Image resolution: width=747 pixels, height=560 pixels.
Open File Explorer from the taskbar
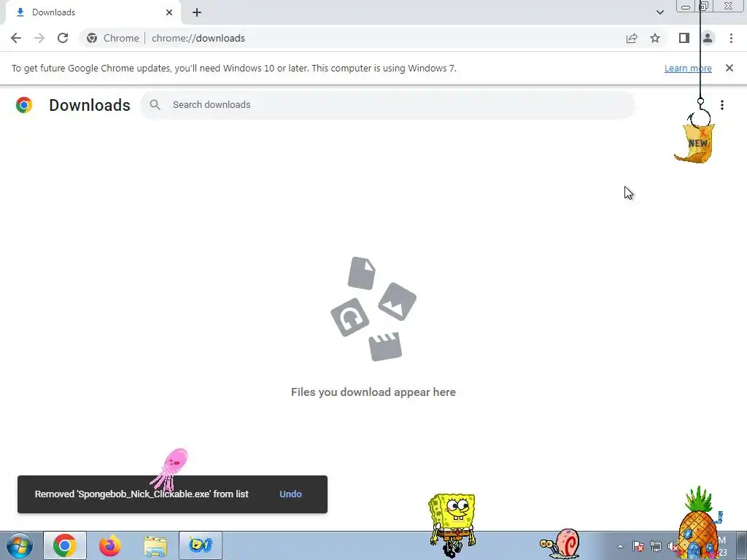pos(155,545)
